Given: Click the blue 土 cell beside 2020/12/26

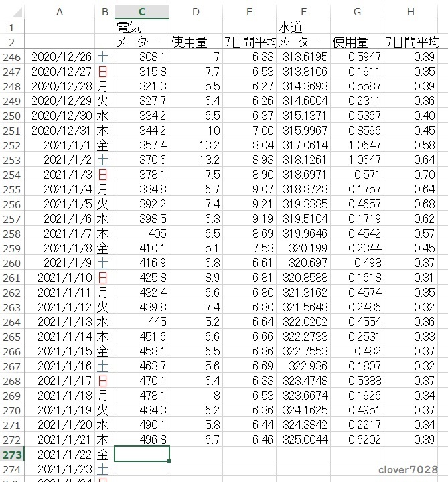Looking at the screenshot, I should pyautogui.click(x=104, y=57).
